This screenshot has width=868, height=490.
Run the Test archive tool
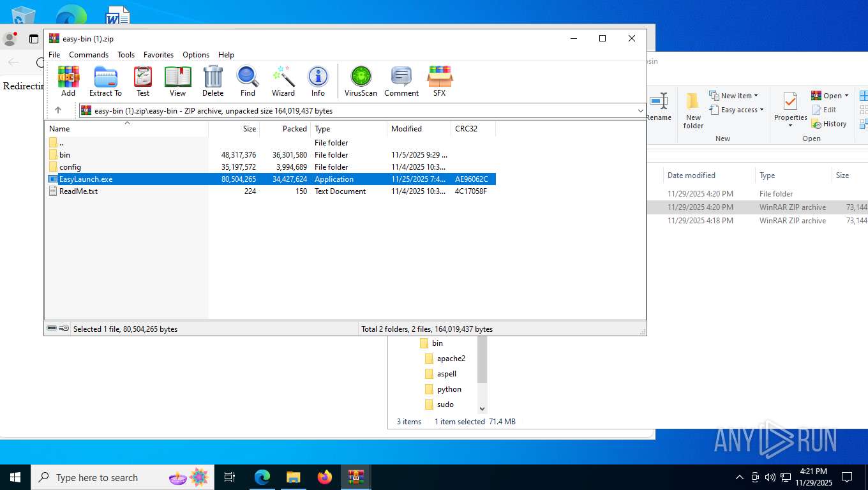tap(143, 81)
